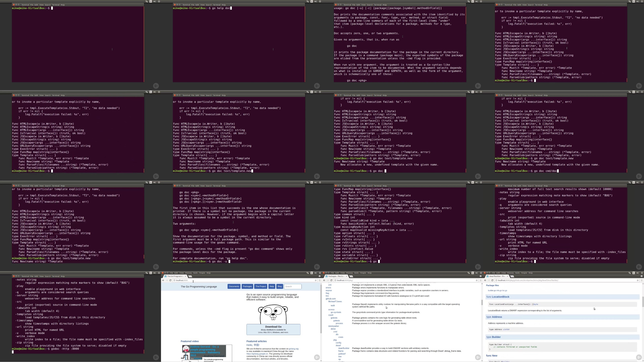Image resolution: width=644 pixels, height=362 pixels.
Task: Open the 'github.com' directory link
Action: point(330,299)
